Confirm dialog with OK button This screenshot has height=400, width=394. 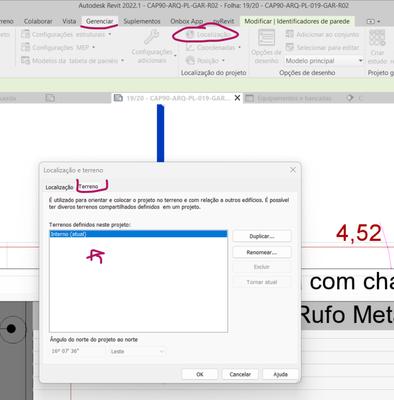click(x=200, y=374)
